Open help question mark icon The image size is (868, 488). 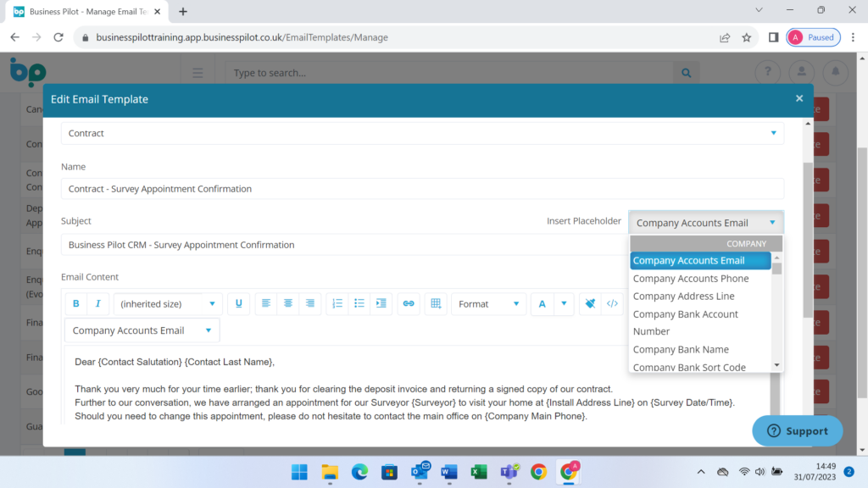(x=768, y=72)
